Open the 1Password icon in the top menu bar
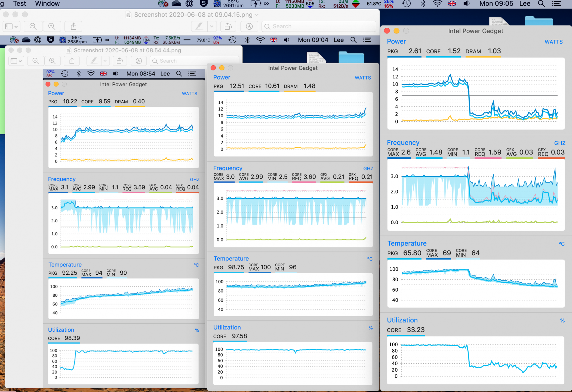Viewport: 572px width, 392px height. [x=190, y=3]
